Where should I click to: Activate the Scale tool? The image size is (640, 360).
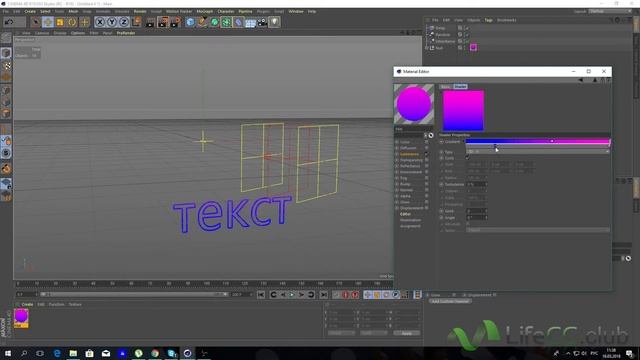60,22
